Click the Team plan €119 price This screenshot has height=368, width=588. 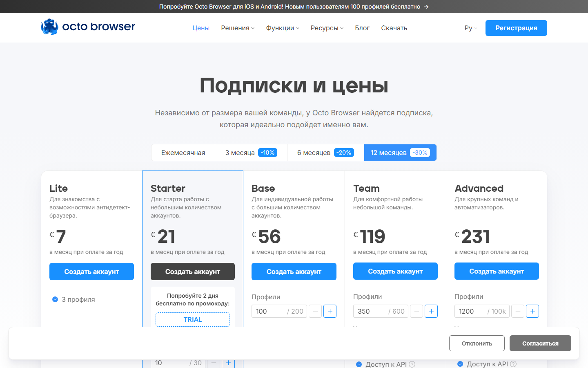(369, 236)
